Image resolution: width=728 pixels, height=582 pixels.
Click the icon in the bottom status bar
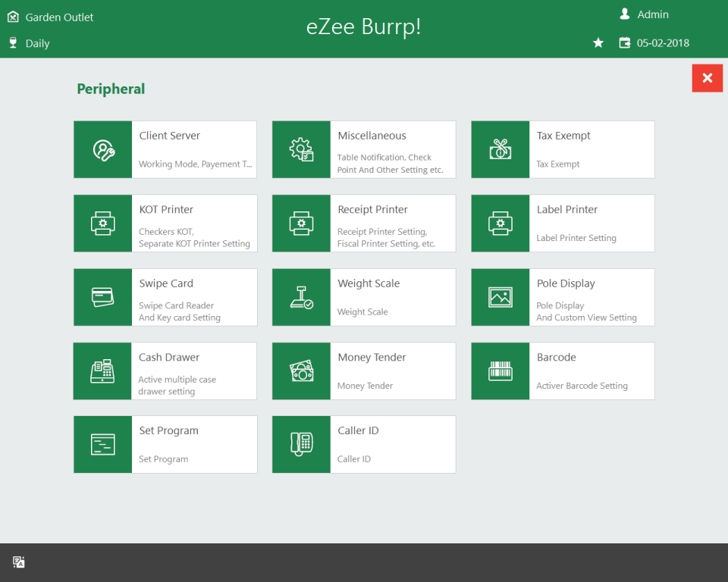point(18,562)
